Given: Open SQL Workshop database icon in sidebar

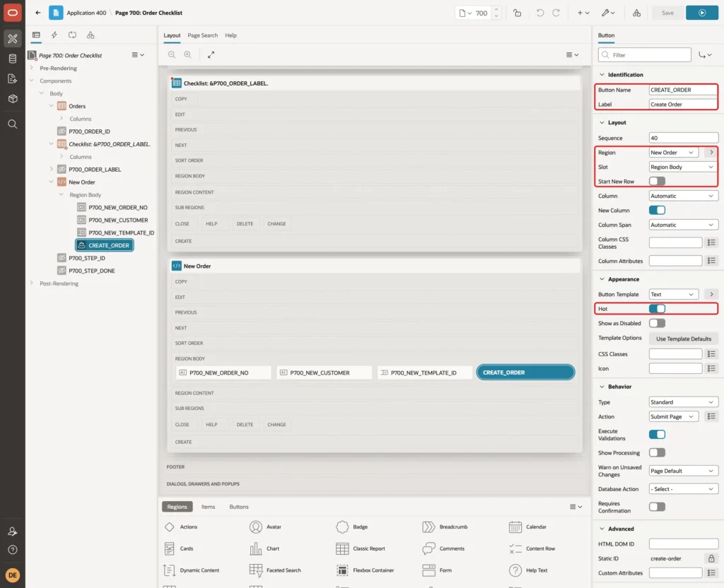Looking at the screenshot, I should 13,59.
